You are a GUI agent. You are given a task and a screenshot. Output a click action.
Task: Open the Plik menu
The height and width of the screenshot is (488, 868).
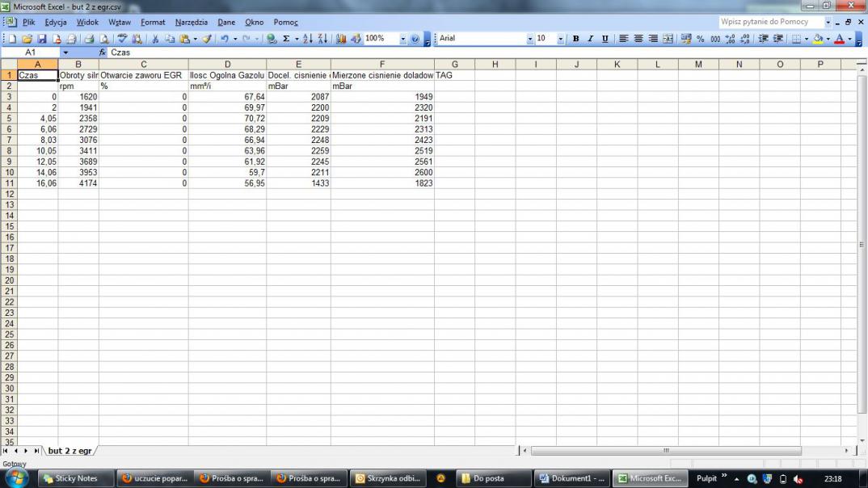[28, 22]
